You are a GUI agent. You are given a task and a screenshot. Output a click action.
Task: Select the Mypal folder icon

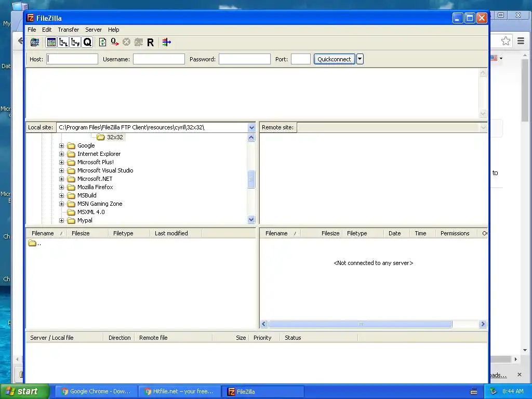point(71,220)
